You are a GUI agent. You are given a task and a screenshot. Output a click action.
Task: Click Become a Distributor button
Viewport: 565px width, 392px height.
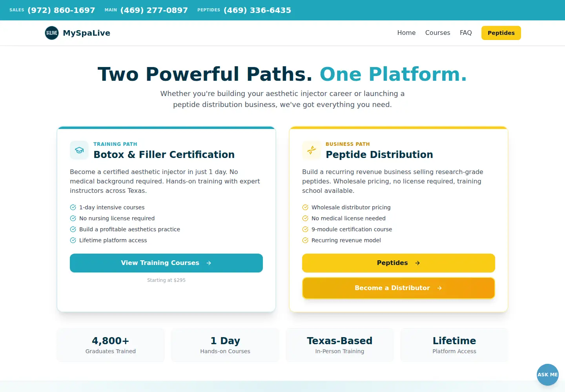[x=399, y=288]
